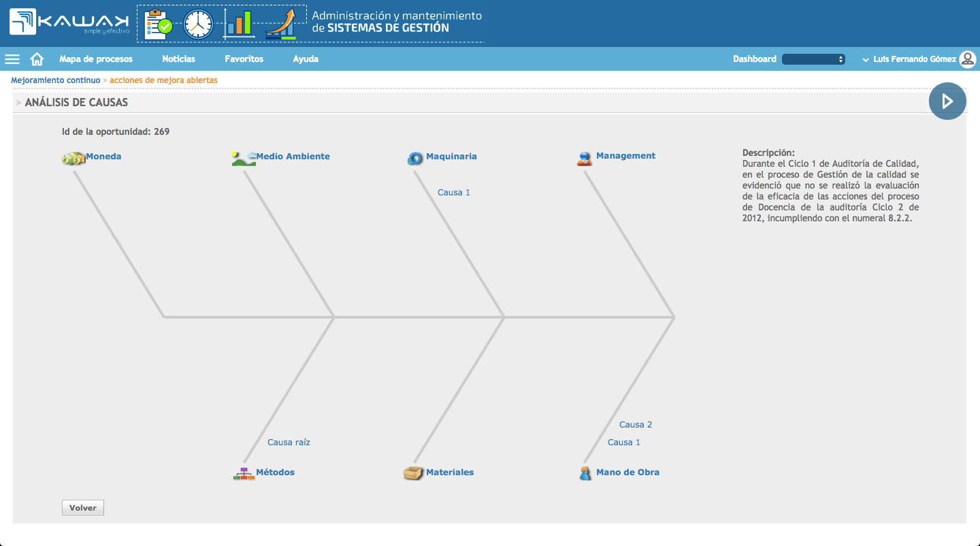Click the growth arrow chart banner icon
980x546 pixels.
coord(281,23)
